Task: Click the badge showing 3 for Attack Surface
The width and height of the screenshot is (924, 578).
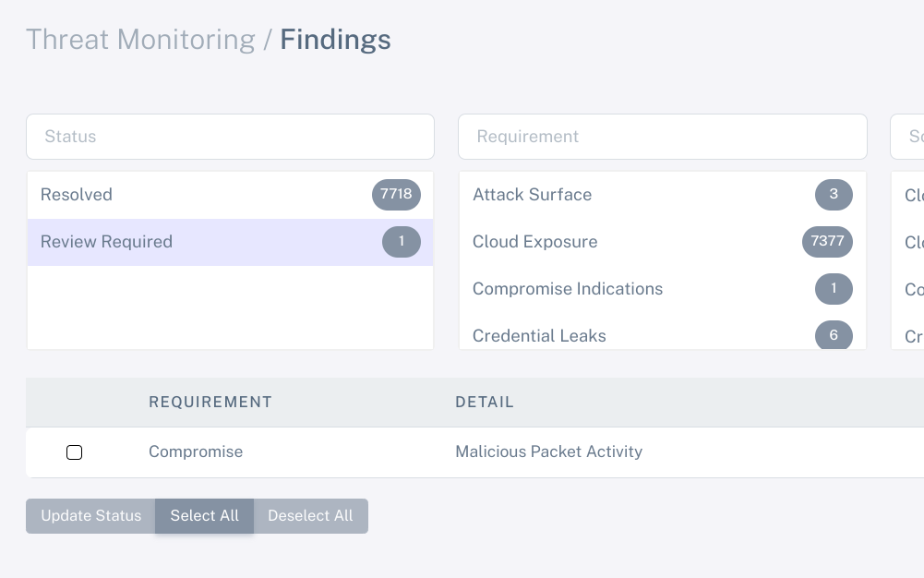Action: click(834, 195)
